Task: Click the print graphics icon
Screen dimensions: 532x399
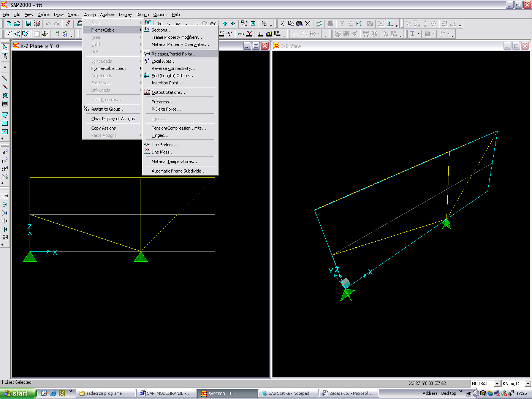Action: pyautogui.click(x=37, y=24)
